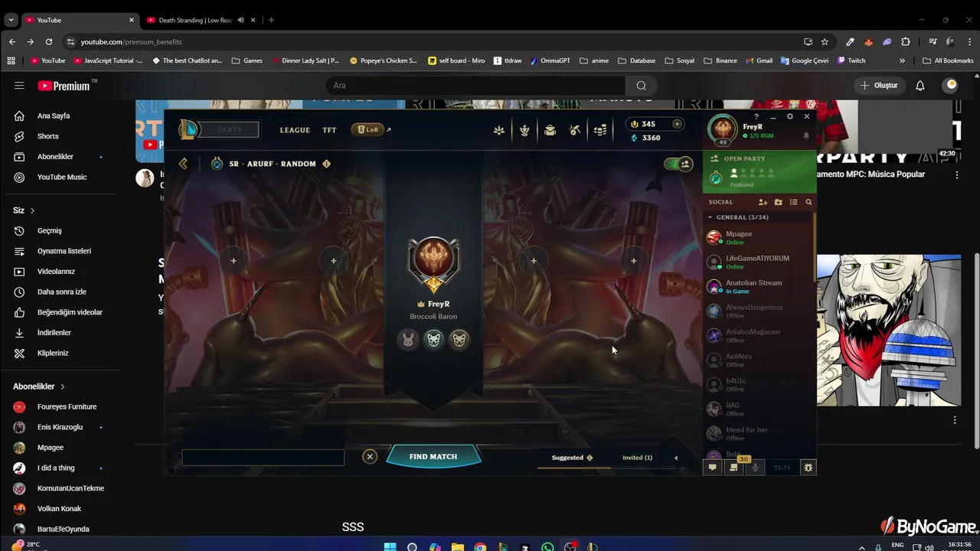980x551 pixels.
Task: Switch to LEAGUE tab in client
Action: [x=295, y=130]
